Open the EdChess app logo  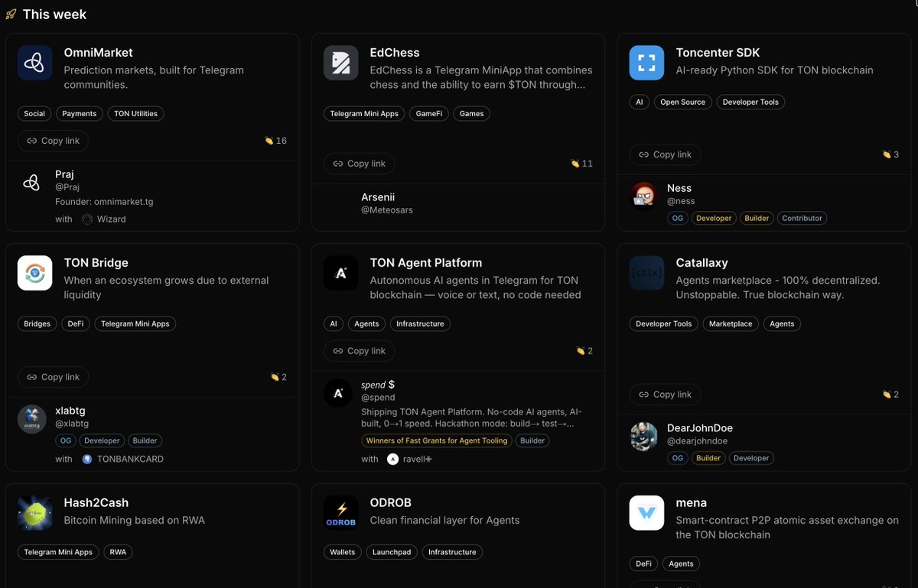pyautogui.click(x=341, y=63)
